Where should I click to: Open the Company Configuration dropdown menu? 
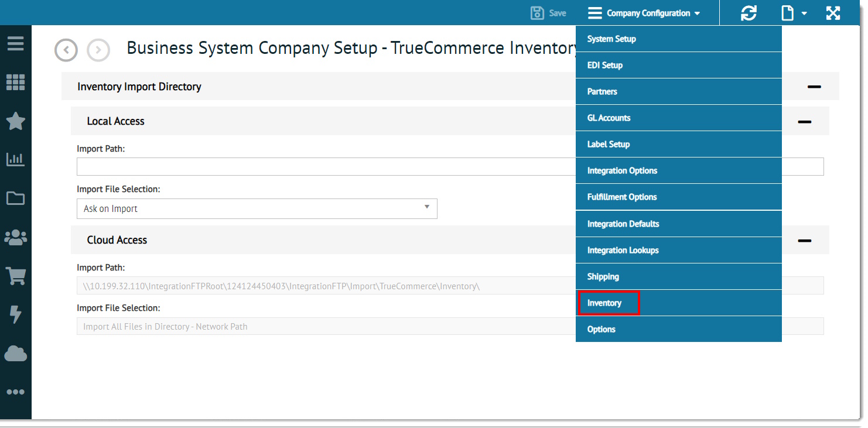coord(644,13)
